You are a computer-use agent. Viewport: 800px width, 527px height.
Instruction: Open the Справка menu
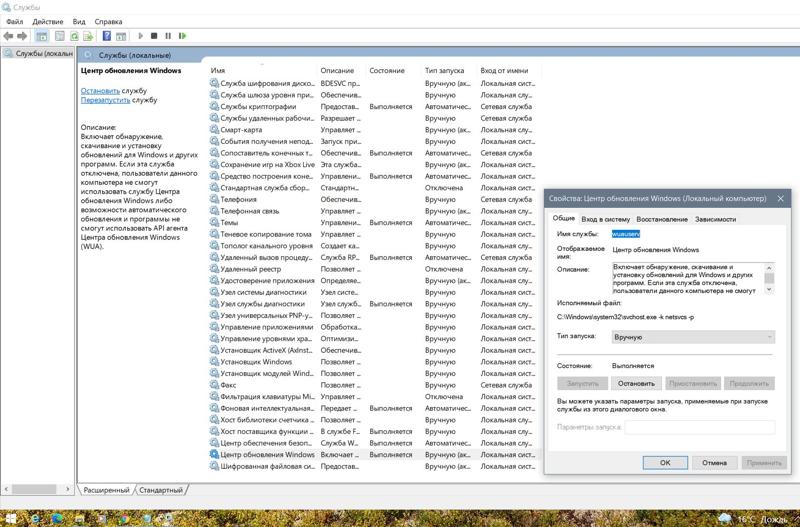click(x=108, y=21)
